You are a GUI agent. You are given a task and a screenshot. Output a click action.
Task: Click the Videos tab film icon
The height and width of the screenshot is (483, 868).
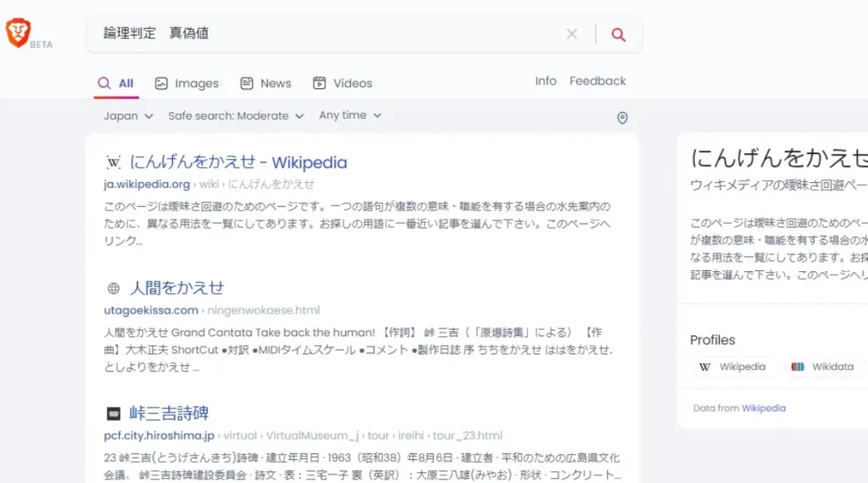click(x=320, y=84)
